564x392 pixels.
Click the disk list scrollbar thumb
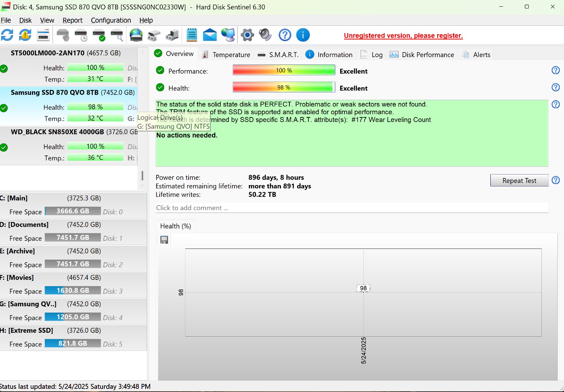(x=142, y=175)
